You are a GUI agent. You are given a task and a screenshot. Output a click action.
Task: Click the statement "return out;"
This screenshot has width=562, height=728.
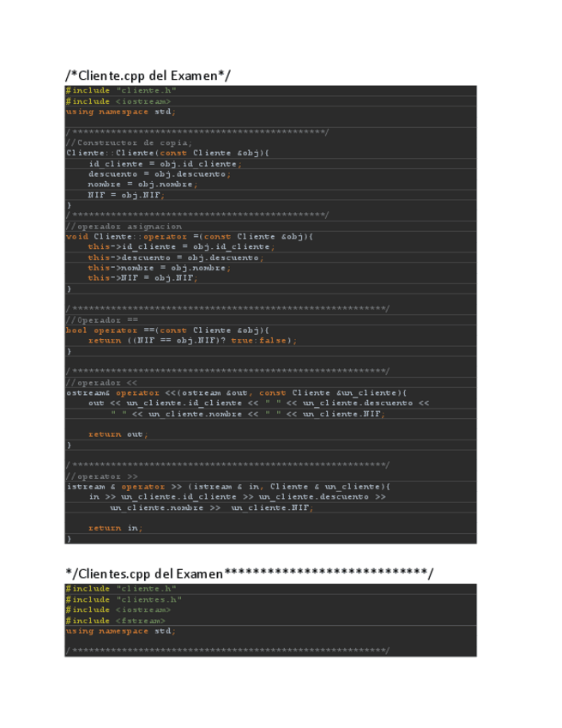point(118,434)
